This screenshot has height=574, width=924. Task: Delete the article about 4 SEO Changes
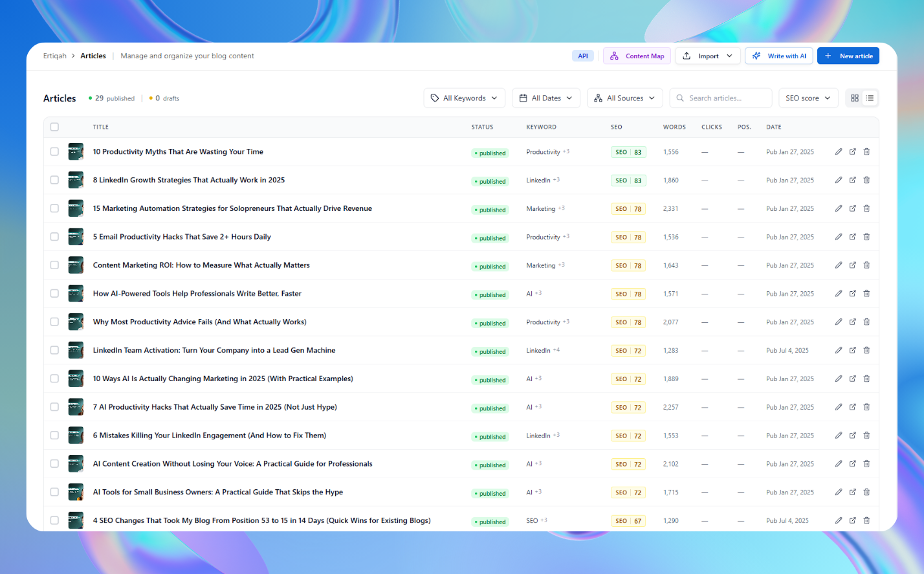(867, 520)
